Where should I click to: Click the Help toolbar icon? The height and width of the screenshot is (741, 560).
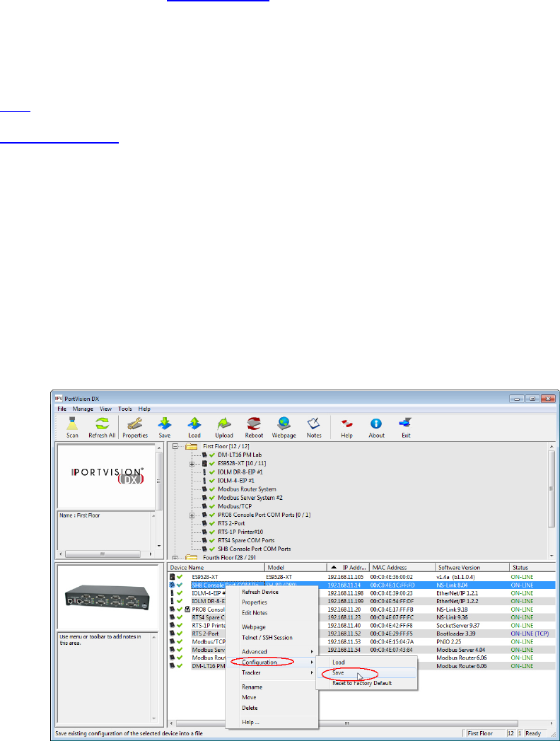[347, 427]
